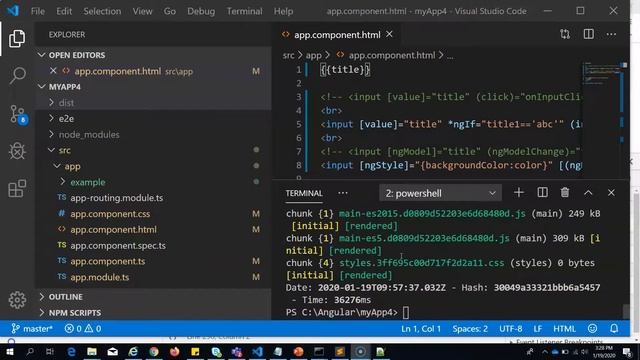Maximize the terminal panel size
640x360 pixels.
click(x=588, y=193)
